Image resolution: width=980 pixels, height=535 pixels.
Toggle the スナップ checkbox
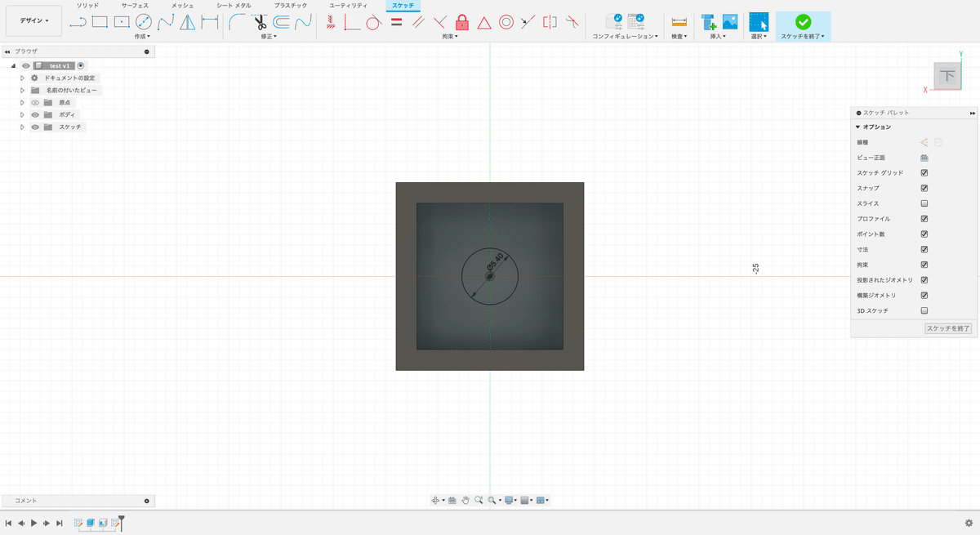click(x=924, y=188)
